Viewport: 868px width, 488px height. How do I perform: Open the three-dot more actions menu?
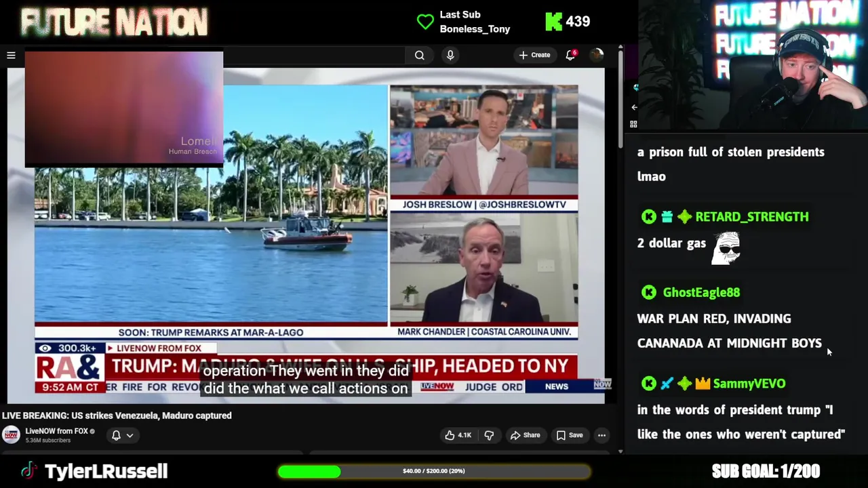coord(601,435)
